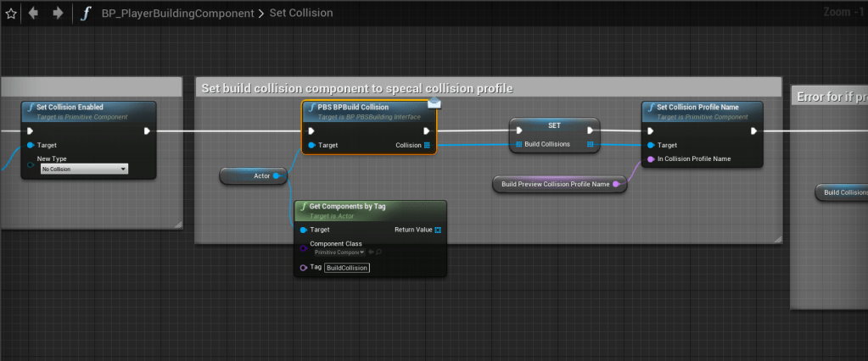Screen dimensions: 868x361
Task: Click the Tag field containing BuildCollision
Action: [x=347, y=268]
